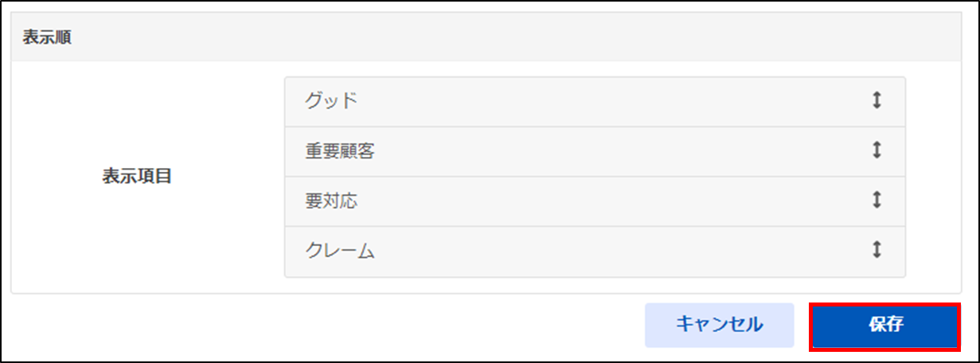Image resolution: width=980 pixels, height=363 pixels.
Task: Cancel the display order changes
Action: pyautogui.click(x=719, y=325)
